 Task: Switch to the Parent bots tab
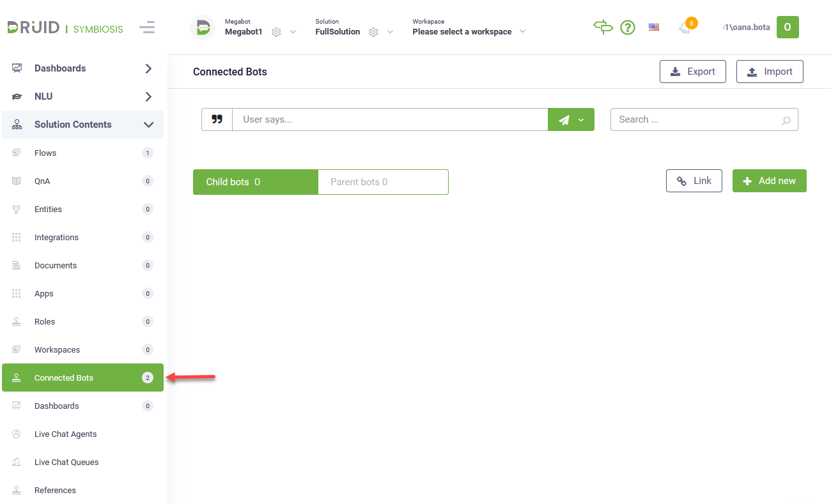383,182
